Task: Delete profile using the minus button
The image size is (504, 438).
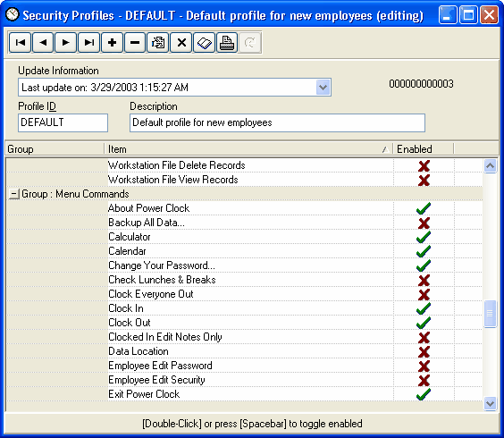Action: coord(135,42)
